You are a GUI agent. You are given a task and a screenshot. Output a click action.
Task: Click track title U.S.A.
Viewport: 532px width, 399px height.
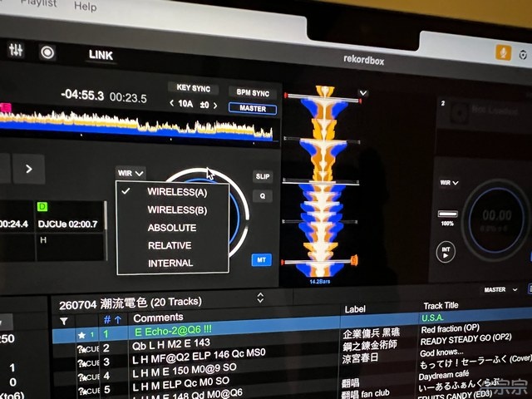point(432,318)
